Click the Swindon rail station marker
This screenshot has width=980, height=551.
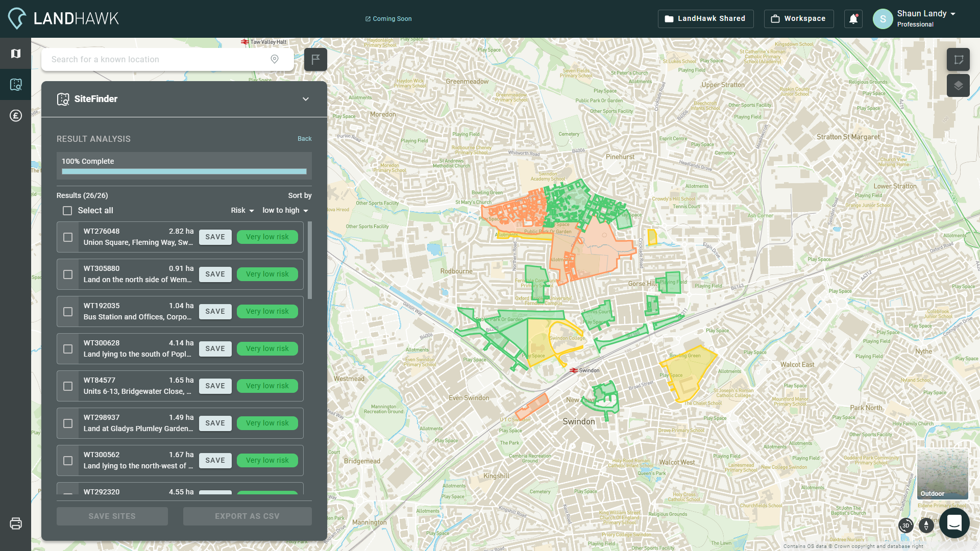point(574,370)
